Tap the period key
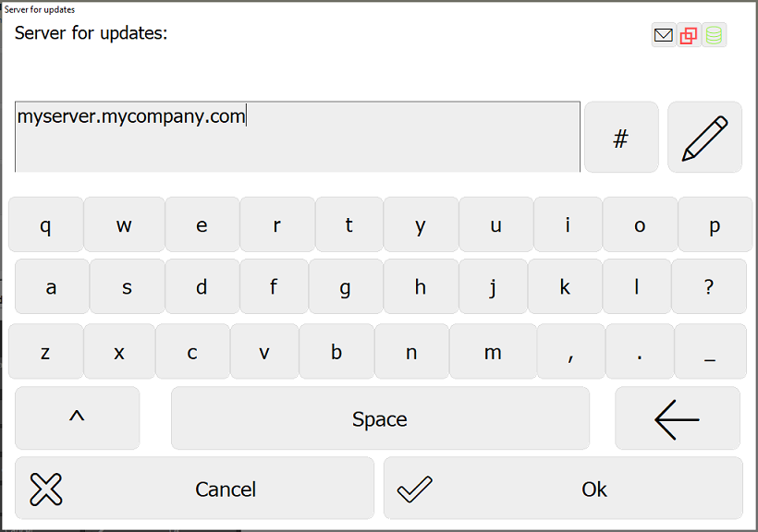Viewport: 758px width, 532px height. (639, 351)
